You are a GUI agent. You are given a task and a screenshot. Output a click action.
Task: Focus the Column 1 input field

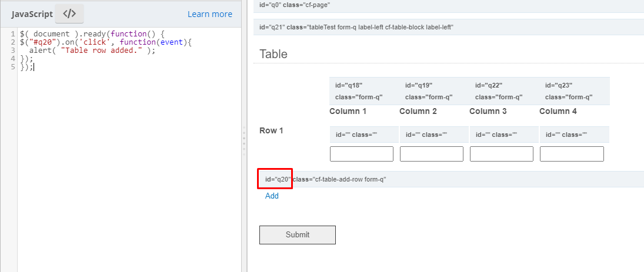tap(362, 154)
